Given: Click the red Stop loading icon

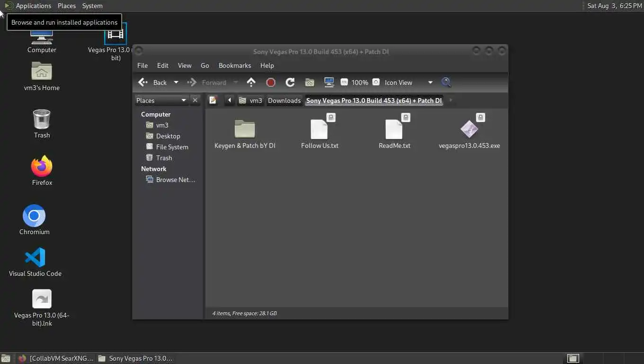Looking at the screenshot, I should click(271, 82).
